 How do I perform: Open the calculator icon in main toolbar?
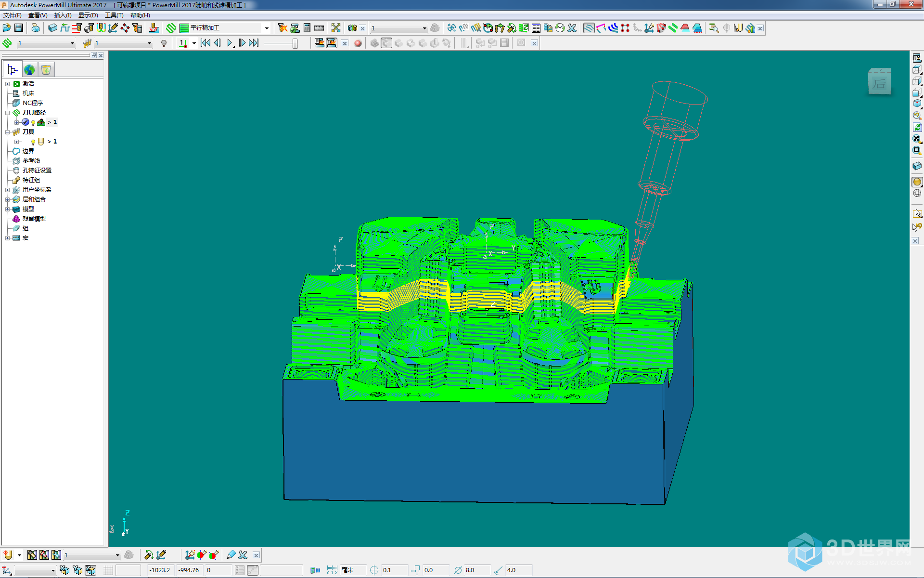307,28
